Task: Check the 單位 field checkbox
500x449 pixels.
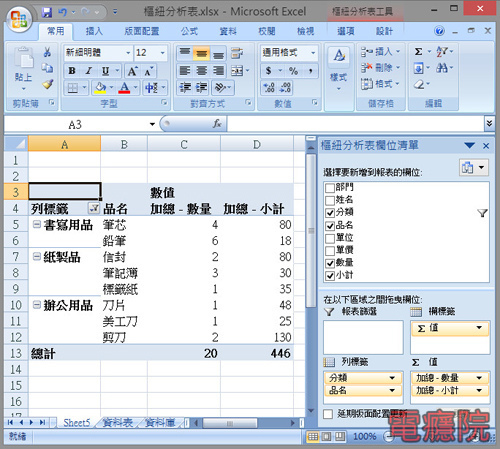Action: [x=330, y=238]
